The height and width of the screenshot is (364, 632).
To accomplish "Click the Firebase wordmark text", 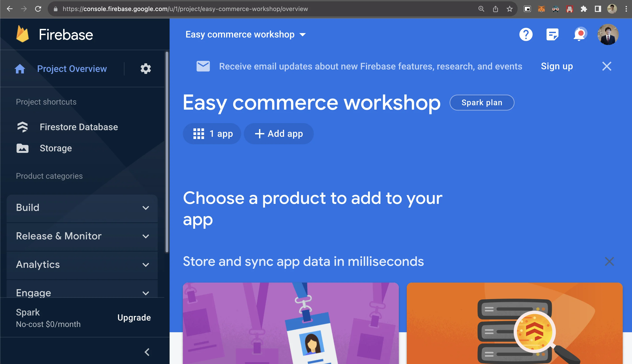I will tap(66, 34).
